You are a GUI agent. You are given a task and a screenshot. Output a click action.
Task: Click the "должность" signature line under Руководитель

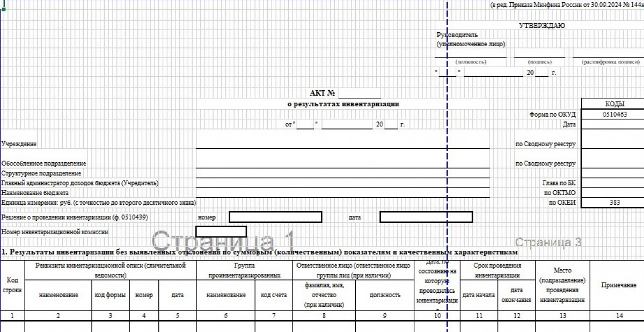(470, 53)
